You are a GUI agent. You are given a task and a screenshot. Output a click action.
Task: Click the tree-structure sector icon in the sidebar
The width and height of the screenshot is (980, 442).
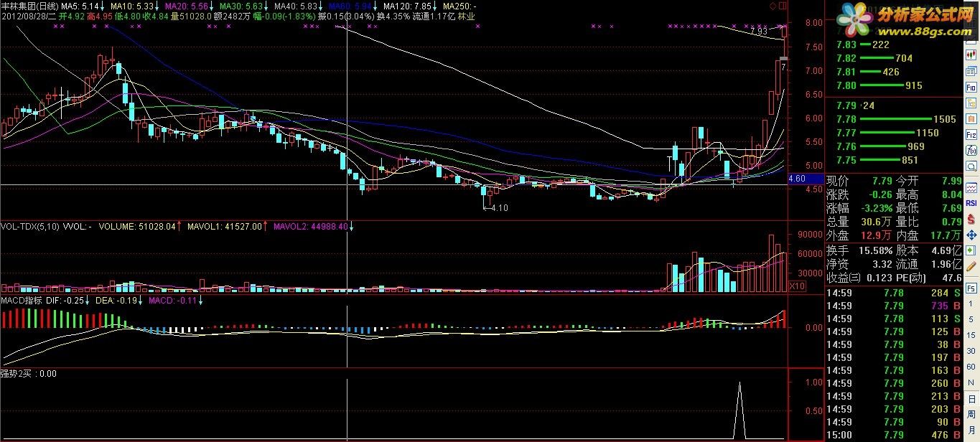(971, 103)
